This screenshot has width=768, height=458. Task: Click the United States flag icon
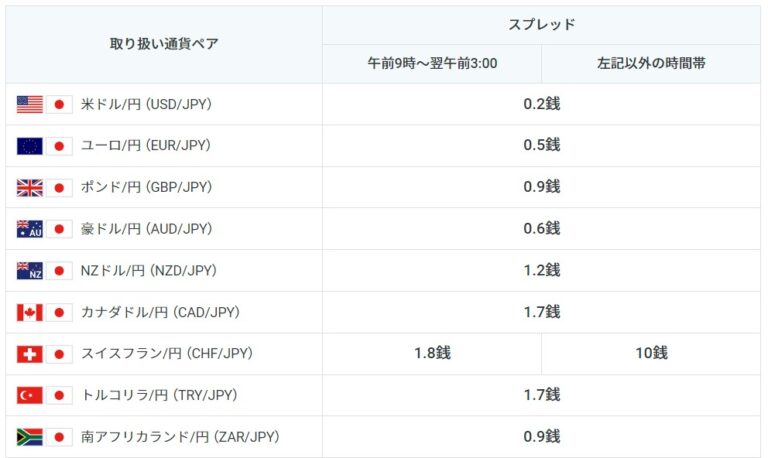[x=30, y=104]
